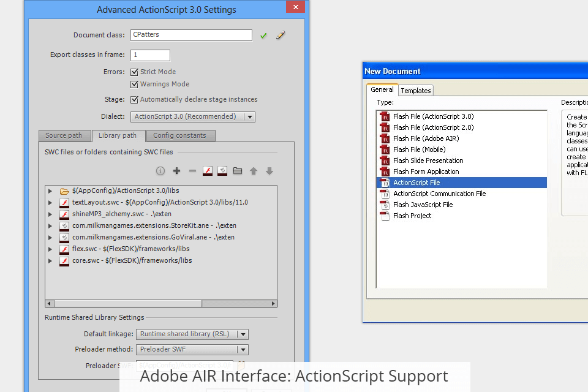Select Templates tab in New Document window
The image size is (588, 392).
(x=415, y=91)
